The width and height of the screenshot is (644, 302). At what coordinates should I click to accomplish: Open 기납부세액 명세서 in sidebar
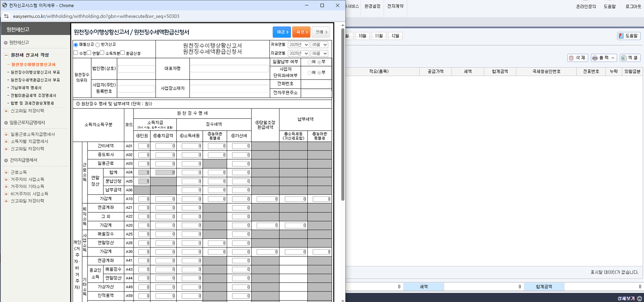(26, 88)
